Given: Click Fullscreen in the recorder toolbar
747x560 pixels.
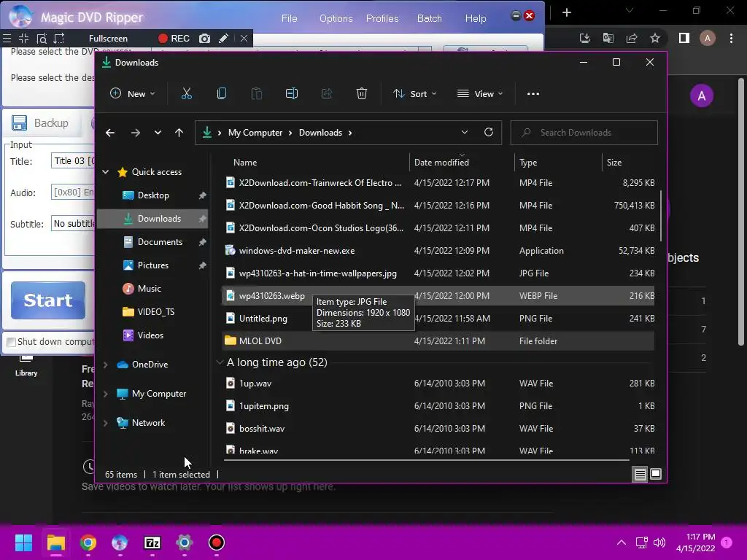Looking at the screenshot, I should 108,39.
